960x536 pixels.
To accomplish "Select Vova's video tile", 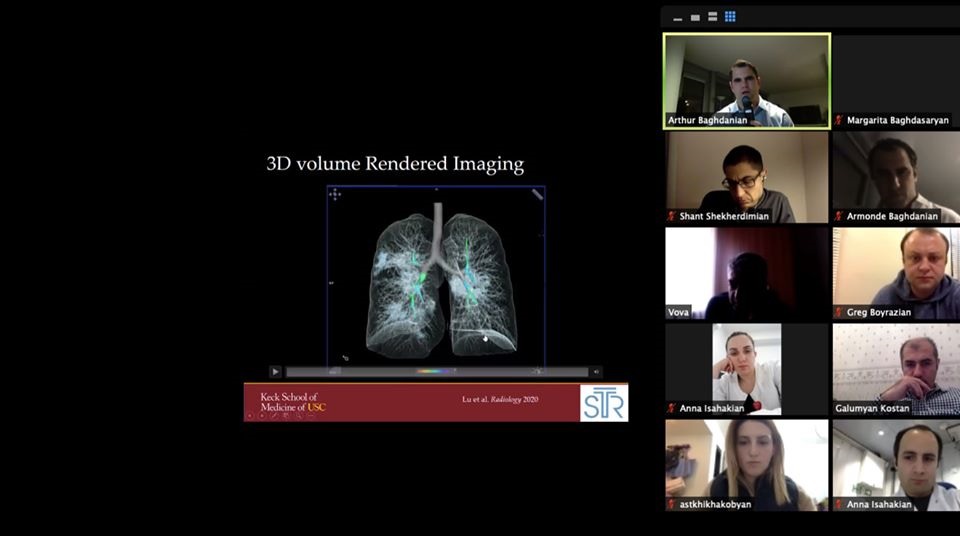I will tap(746, 270).
